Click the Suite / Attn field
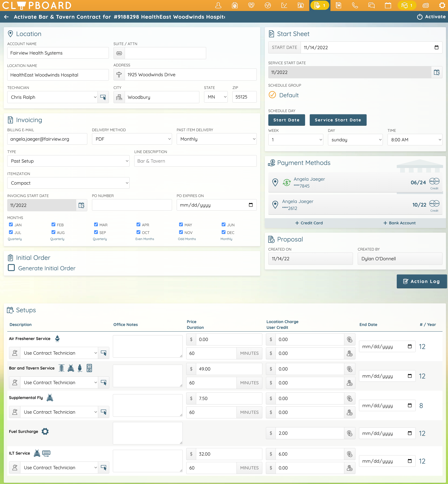448x484 pixels. (165, 53)
